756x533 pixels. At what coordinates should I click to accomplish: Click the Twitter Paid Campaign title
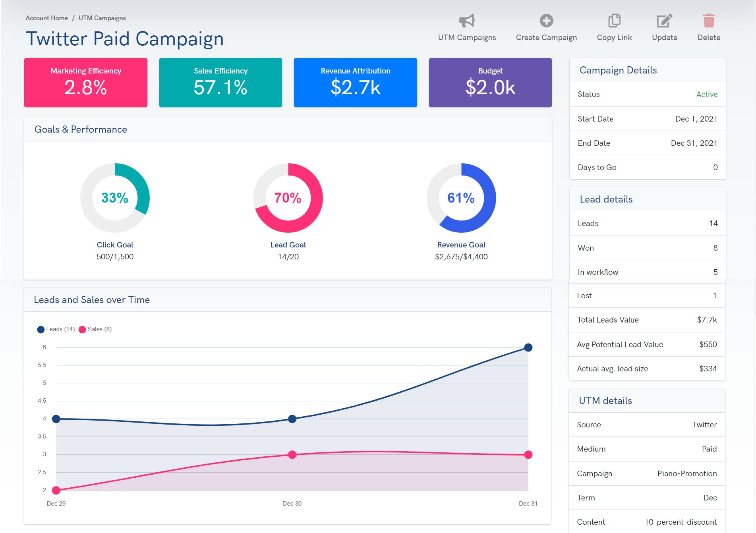coord(125,39)
